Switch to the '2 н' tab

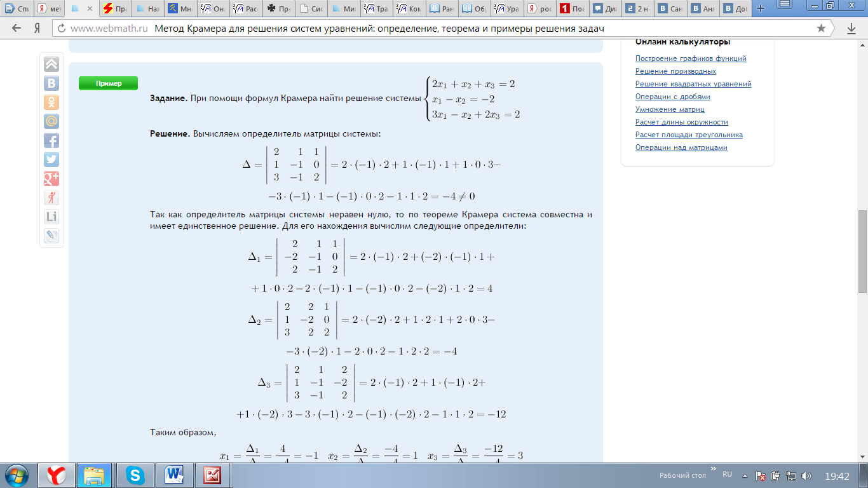(637, 9)
